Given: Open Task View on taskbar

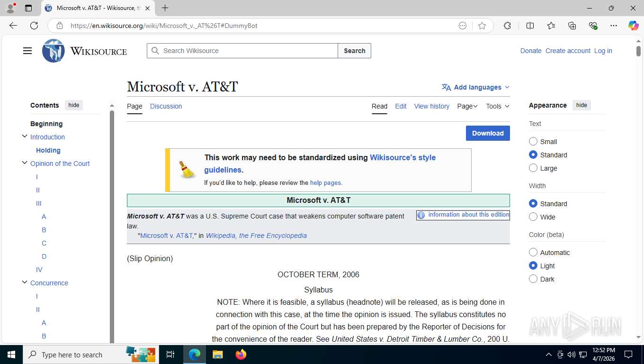Looking at the screenshot, I should coord(170,355).
